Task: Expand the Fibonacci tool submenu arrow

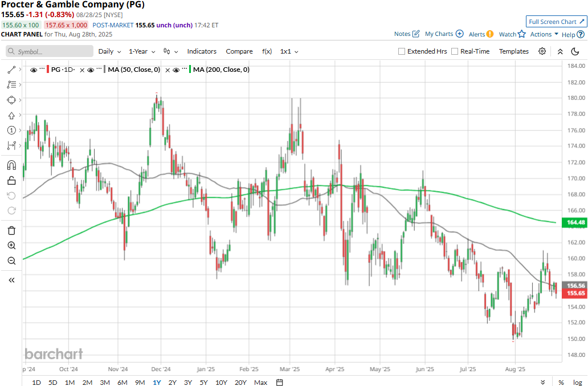Action: (21, 85)
